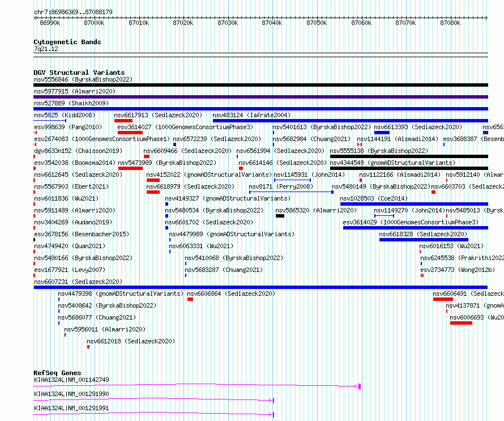Open nsv5682984 (Chuang2021) label
The height and width of the screenshot is (421, 504).
coord(311,139)
